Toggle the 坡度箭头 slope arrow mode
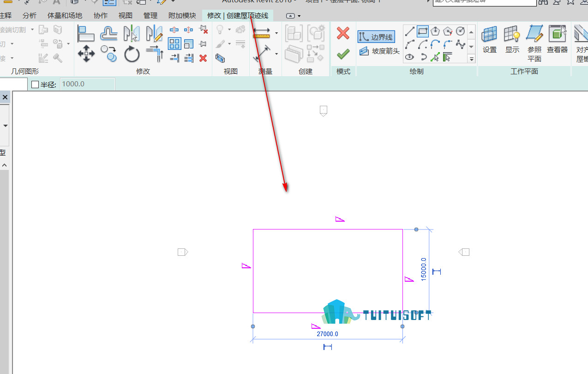The width and height of the screenshot is (588, 374). (x=379, y=51)
